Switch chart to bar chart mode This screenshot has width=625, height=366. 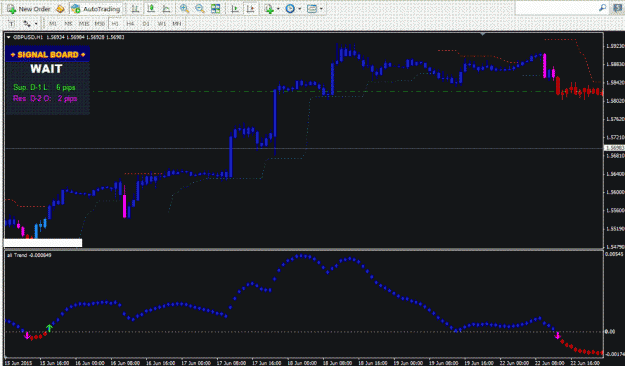[x=135, y=9]
